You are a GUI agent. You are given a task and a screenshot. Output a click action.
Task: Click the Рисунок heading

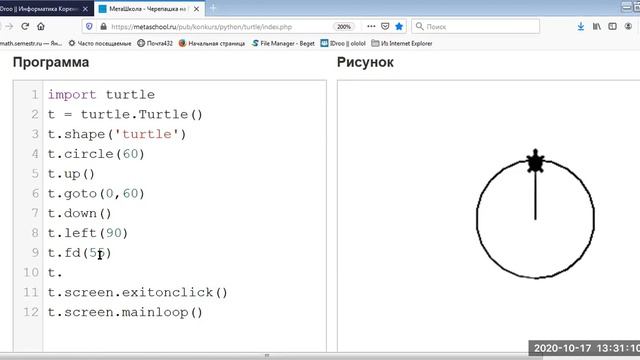tap(365, 62)
